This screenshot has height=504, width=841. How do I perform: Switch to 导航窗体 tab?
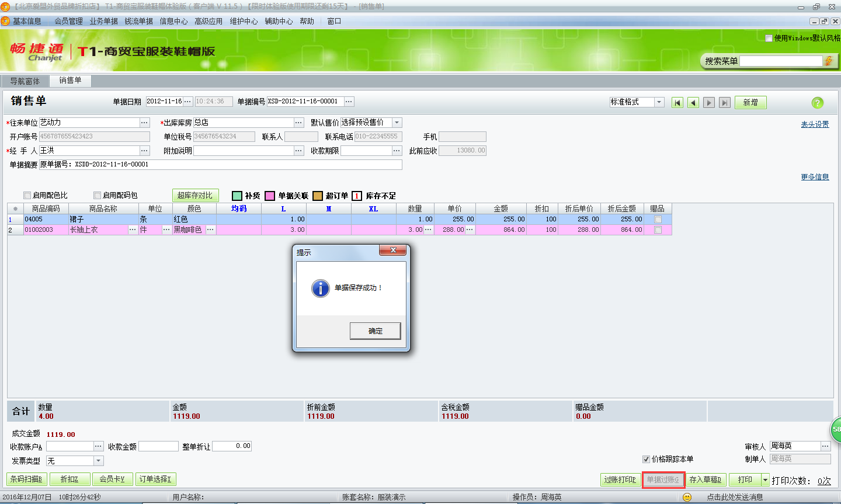(25, 81)
